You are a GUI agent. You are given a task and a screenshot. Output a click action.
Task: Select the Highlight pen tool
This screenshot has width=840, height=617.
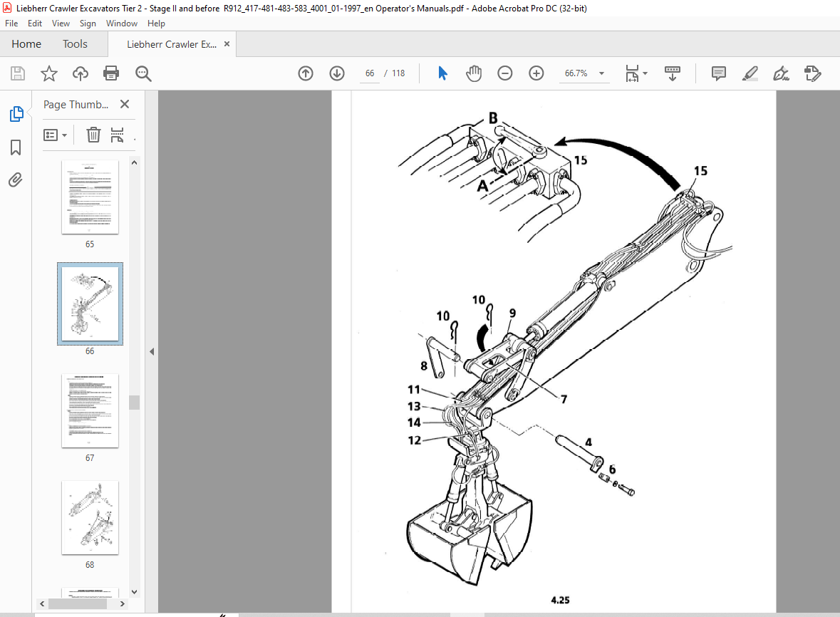click(750, 73)
